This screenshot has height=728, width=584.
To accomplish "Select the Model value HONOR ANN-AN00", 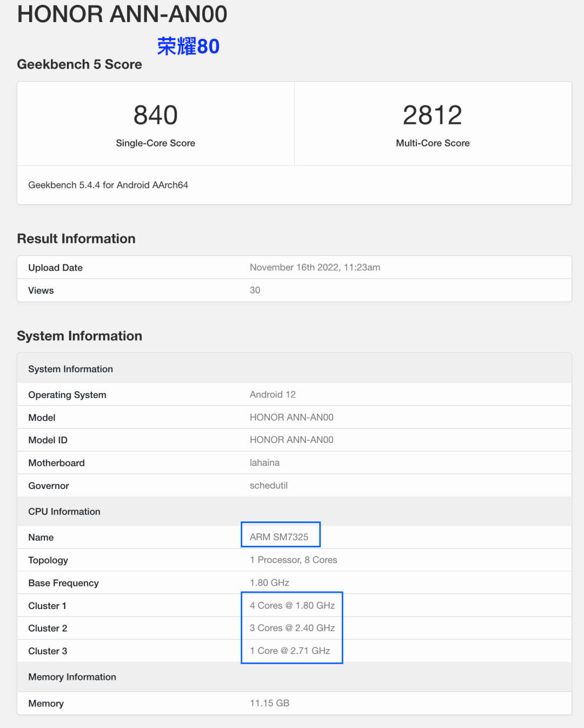I will [x=291, y=417].
